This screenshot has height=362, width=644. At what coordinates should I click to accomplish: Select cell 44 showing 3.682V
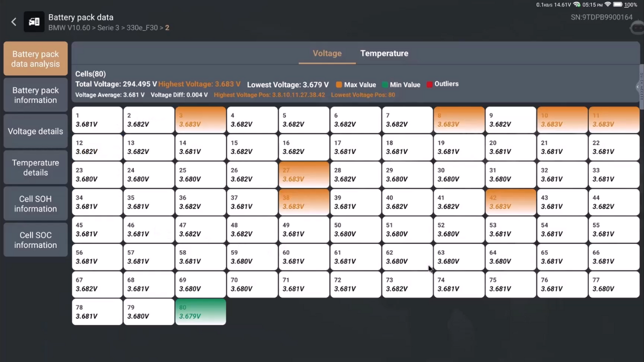[614, 202]
